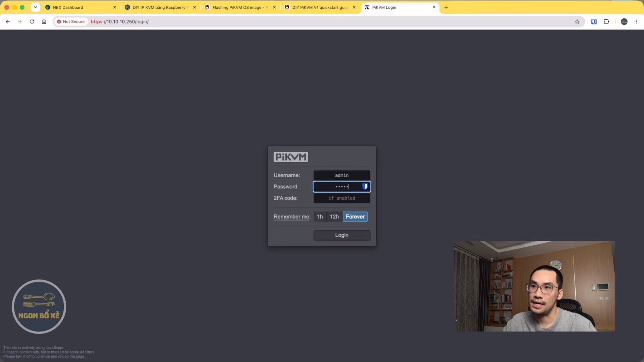Image resolution: width=644 pixels, height=362 pixels.
Task: Click the Bitwarden icon in password field
Action: coord(365,187)
